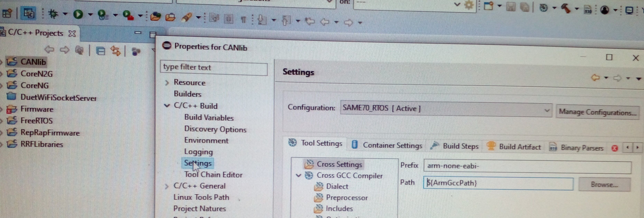Open the Search flashlight dropdown arrow
644x218 pixels.
tap(198, 17)
